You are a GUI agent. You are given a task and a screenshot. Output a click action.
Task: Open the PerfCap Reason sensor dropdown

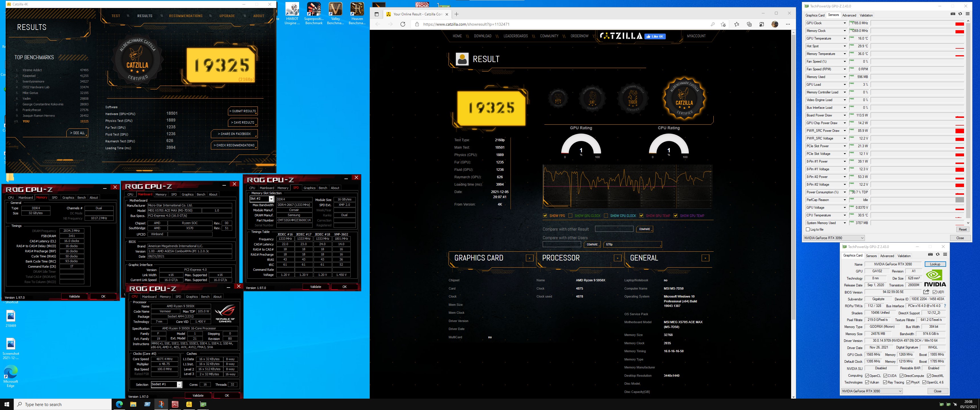[x=845, y=200]
